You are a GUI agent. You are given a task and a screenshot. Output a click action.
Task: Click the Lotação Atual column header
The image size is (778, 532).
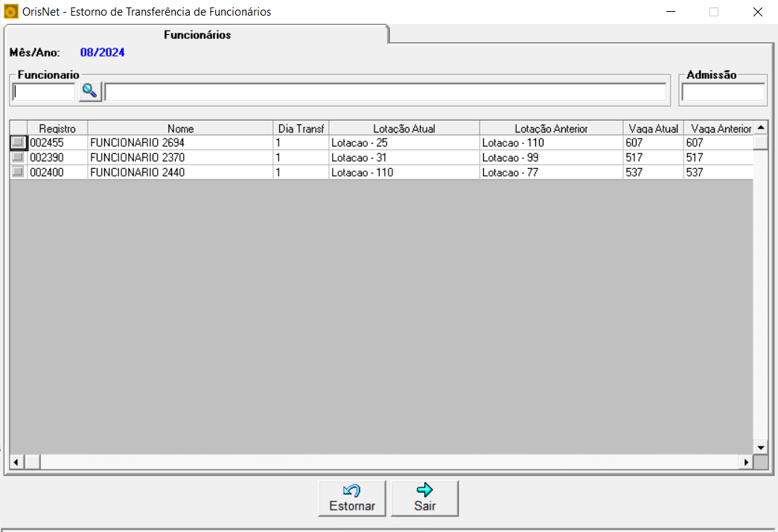(404, 129)
